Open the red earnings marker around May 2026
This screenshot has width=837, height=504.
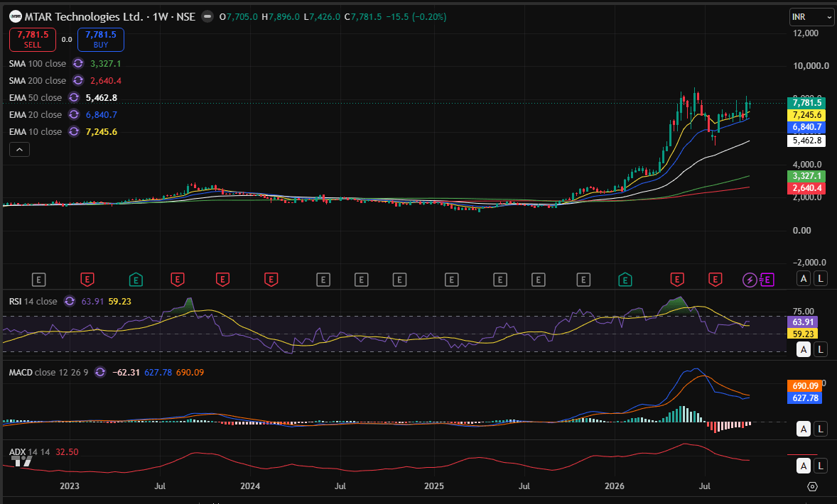coord(677,280)
